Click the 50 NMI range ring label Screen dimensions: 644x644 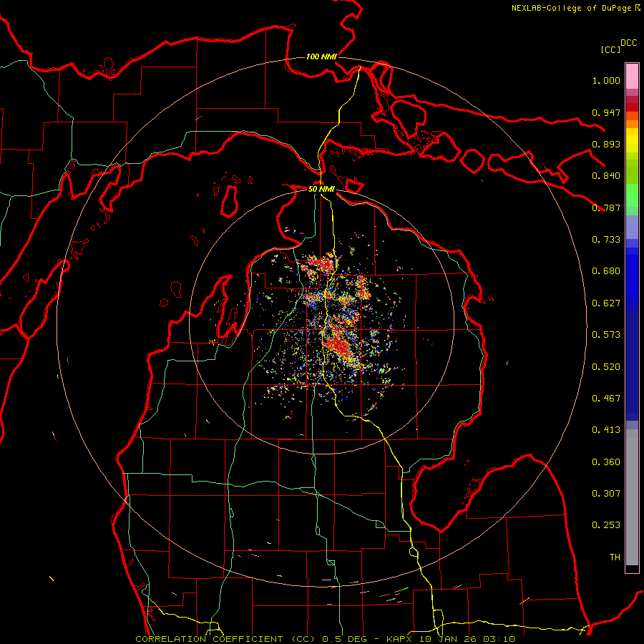point(321,189)
